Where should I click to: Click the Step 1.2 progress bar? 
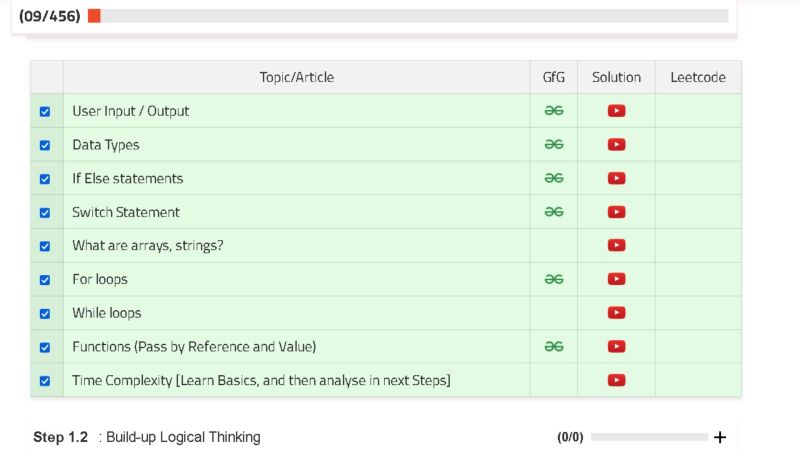(649, 437)
